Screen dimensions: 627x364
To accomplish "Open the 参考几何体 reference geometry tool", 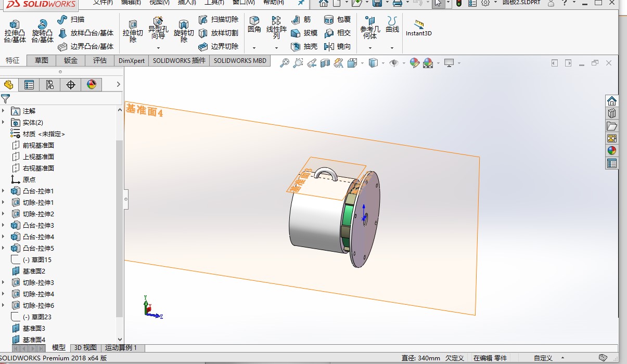I will 370,28.
